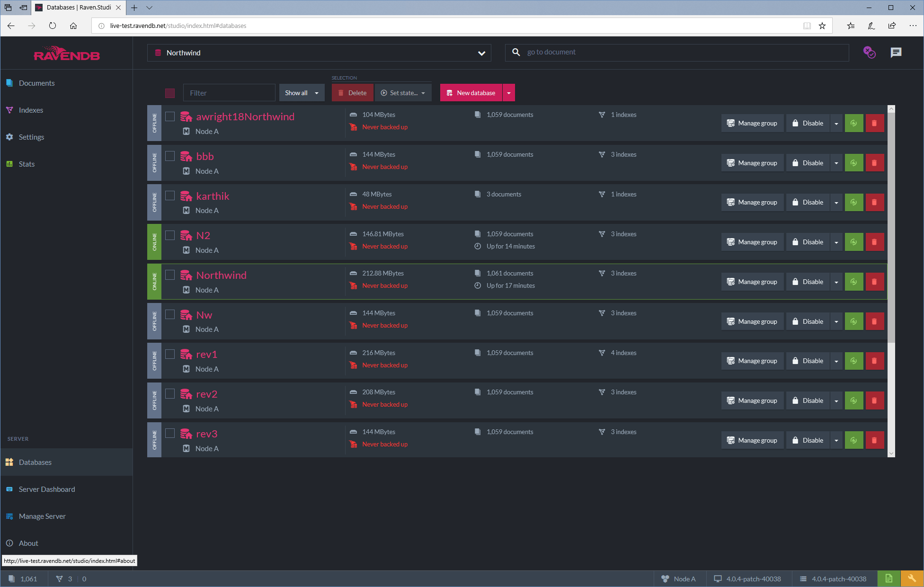Click the RavenDB logo
Screen dimensions: 924x587
click(67, 54)
